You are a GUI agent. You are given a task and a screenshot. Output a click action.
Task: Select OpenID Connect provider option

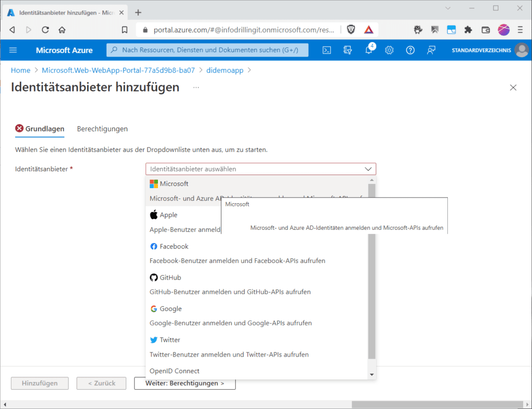[257, 372]
